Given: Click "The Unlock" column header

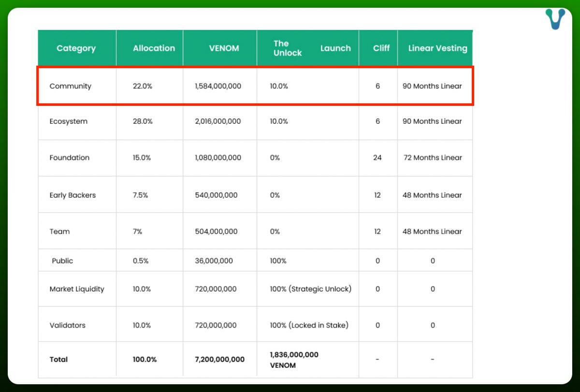Looking at the screenshot, I should click(x=288, y=48).
